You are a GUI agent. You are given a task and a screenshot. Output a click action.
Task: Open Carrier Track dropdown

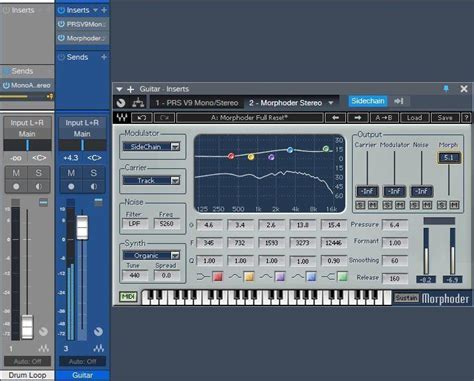point(152,180)
